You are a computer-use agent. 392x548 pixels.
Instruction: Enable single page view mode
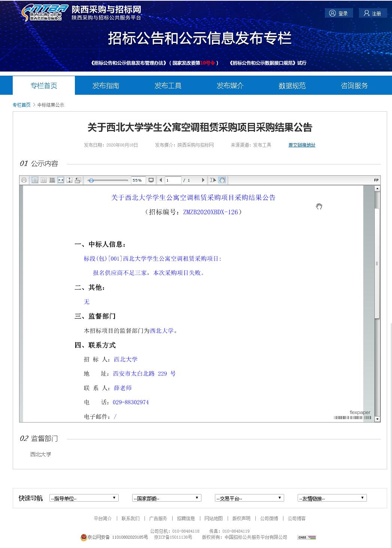tap(35, 180)
